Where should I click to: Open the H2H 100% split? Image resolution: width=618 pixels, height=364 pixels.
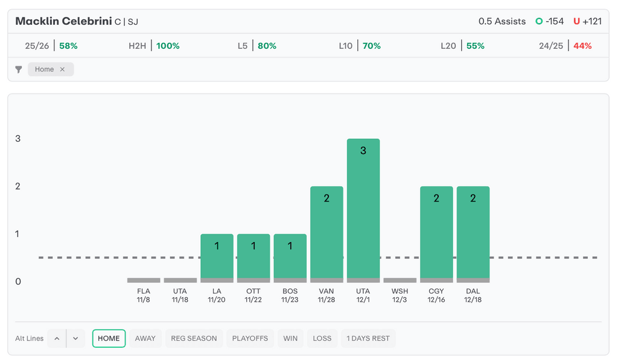click(x=154, y=46)
